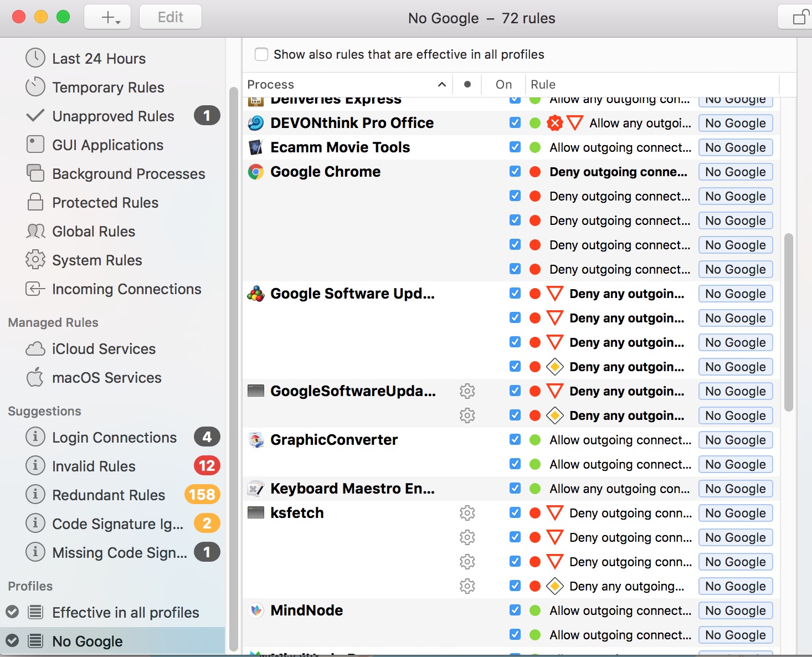Image resolution: width=812 pixels, height=657 pixels.
Task: Click the No Google tag on Ecamm Movie Tools row
Action: (736, 147)
